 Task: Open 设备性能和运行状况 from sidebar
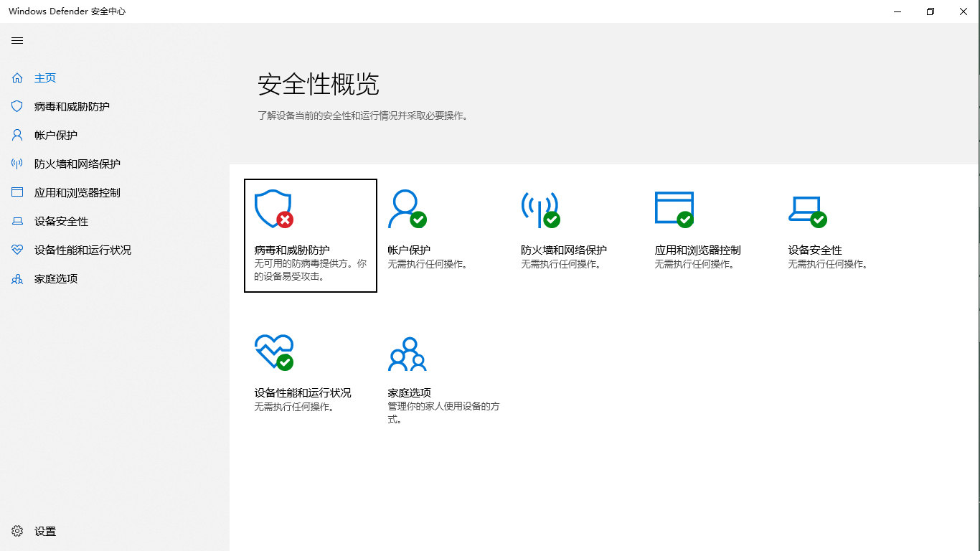[x=83, y=250]
